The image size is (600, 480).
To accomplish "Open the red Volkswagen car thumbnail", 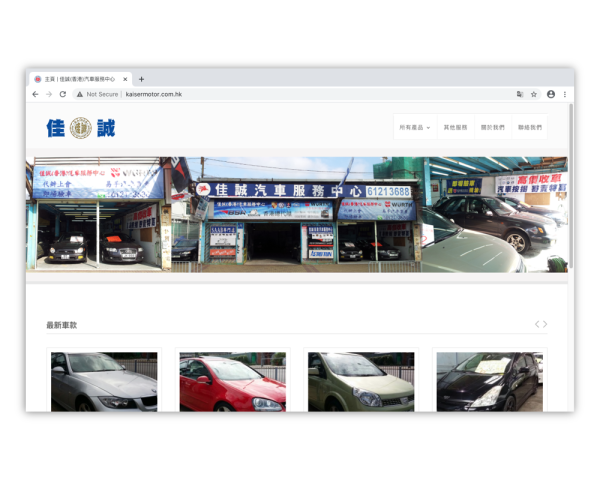I will tap(233, 382).
